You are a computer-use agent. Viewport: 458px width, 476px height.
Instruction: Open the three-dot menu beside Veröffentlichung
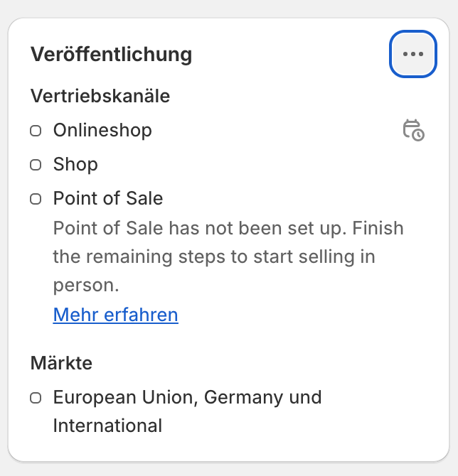pyautogui.click(x=413, y=54)
